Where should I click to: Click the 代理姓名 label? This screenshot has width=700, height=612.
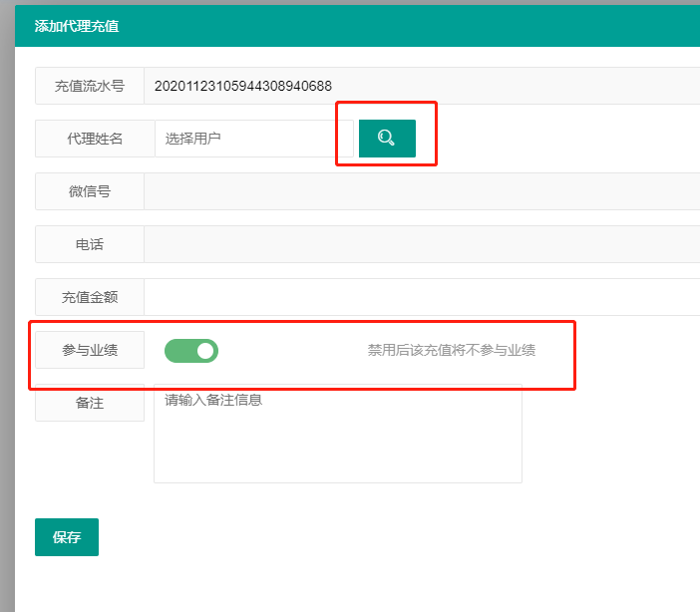click(95, 139)
